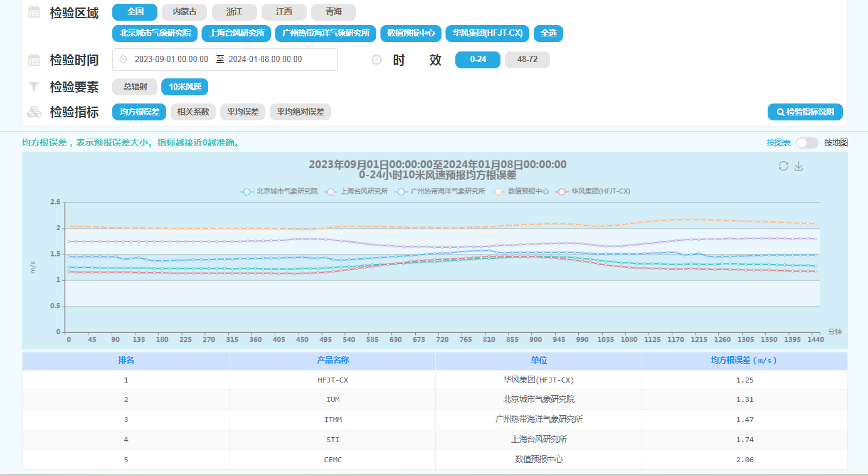Viewport: 868px width, 476px height.
Task: Select the 浙江 region
Action: click(234, 12)
